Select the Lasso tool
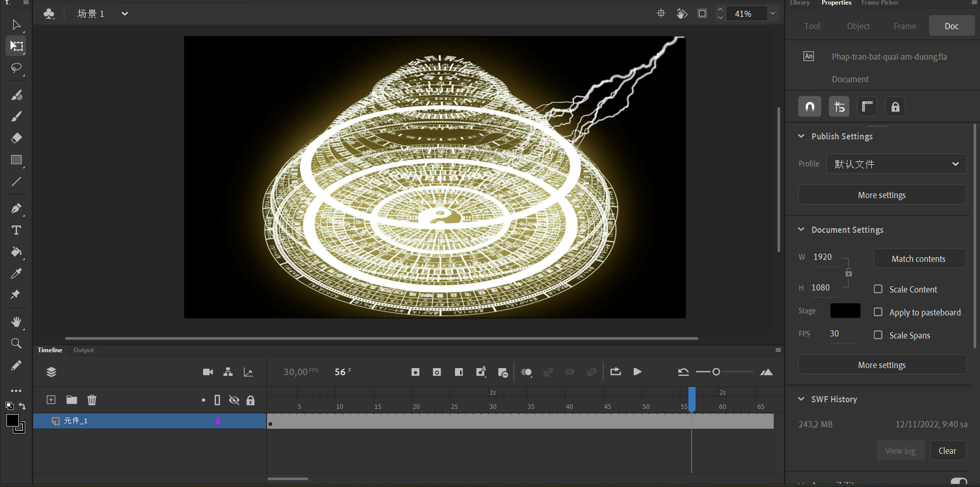980x487 pixels. coord(16,68)
